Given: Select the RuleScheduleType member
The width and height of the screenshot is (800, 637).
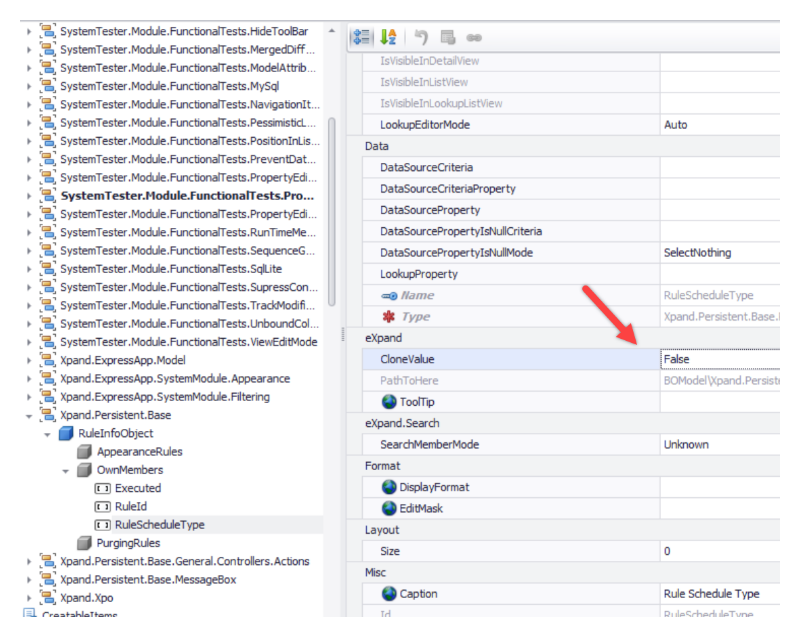Looking at the screenshot, I should point(160,525).
